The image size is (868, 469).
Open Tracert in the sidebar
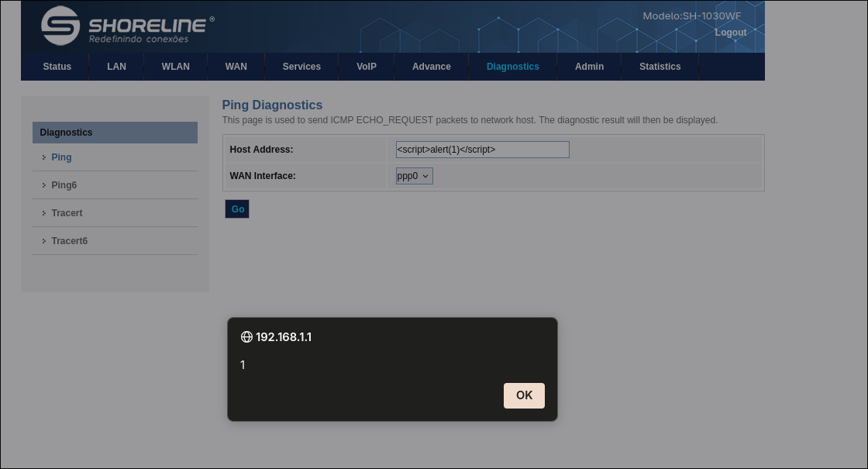[67, 213]
